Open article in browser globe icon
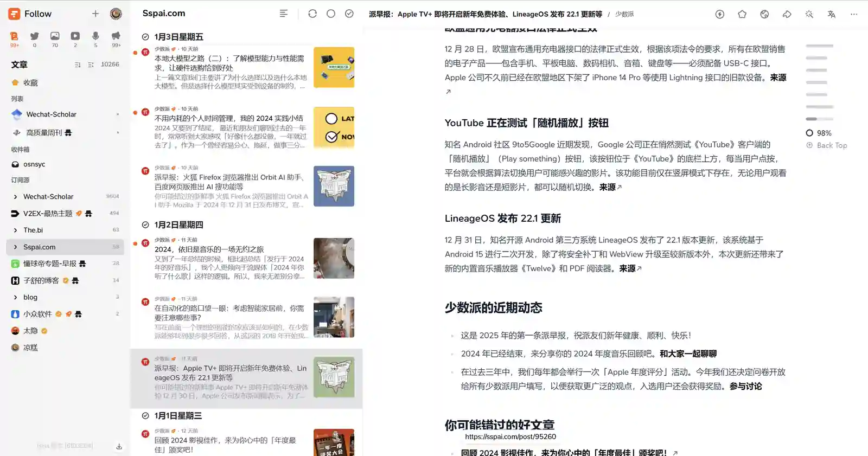This screenshot has width=868, height=456. 764,14
